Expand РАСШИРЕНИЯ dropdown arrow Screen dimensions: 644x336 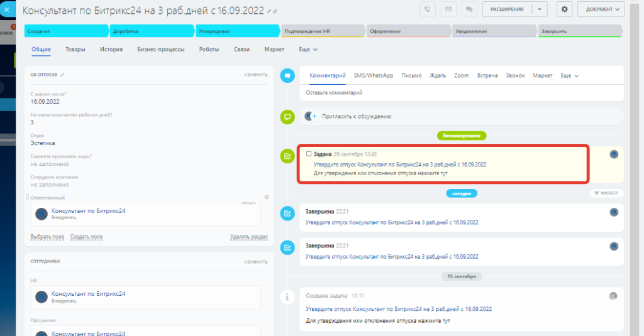pyautogui.click(x=540, y=9)
